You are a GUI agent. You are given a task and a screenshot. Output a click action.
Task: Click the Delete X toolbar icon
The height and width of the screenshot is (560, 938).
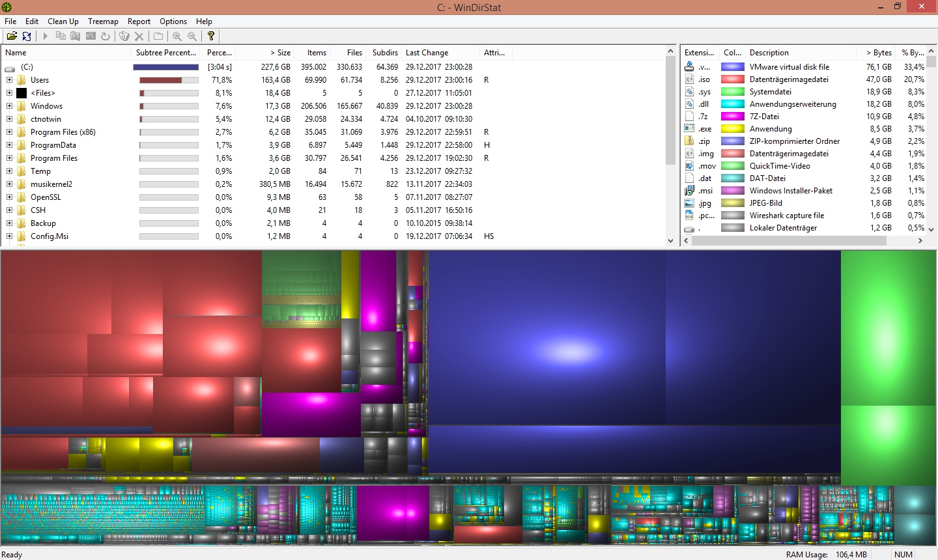[x=139, y=36]
